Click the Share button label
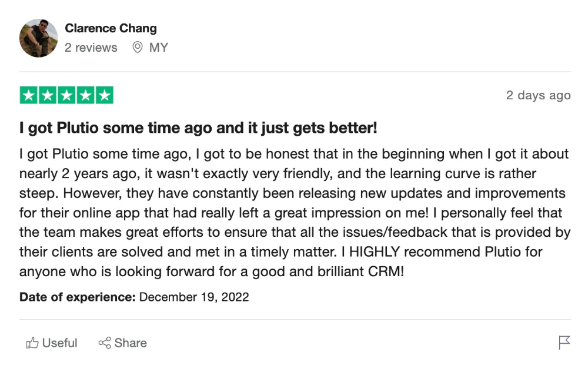Screen dimensions: 588x369 click(x=131, y=343)
